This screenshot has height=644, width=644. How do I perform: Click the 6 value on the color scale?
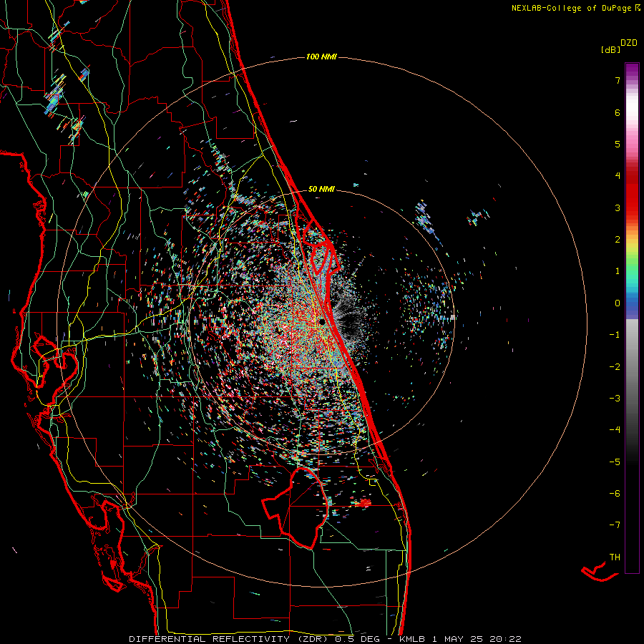pos(618,112)
